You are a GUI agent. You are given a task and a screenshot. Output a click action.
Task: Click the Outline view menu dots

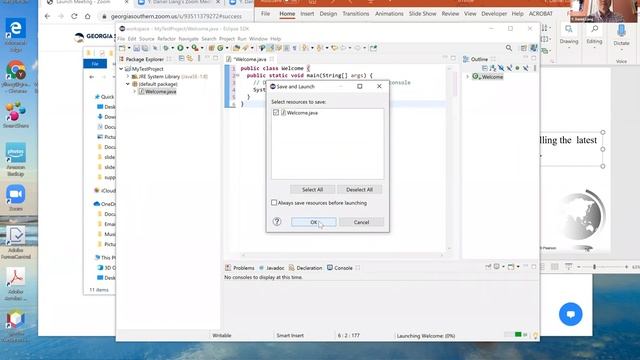535,68
